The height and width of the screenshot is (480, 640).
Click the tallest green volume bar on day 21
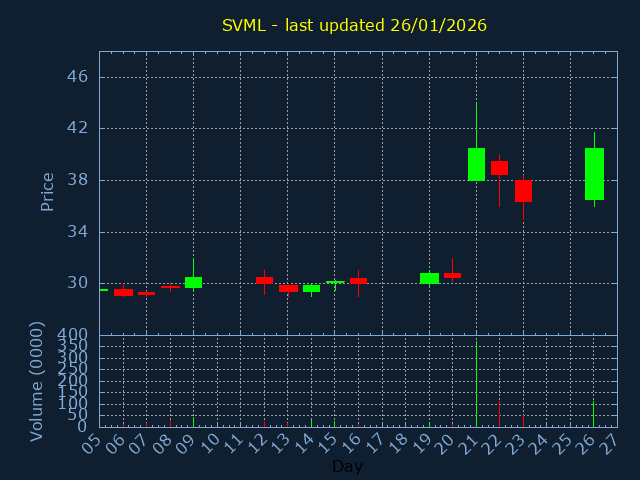476,385
